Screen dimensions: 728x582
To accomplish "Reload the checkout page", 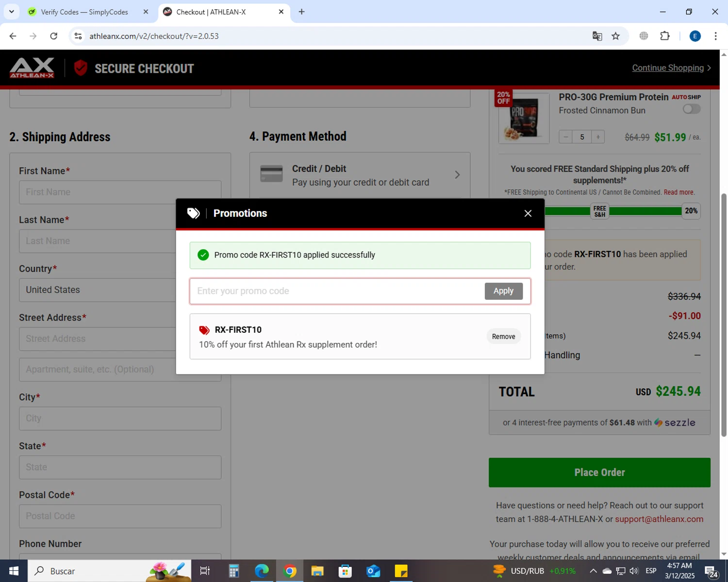I will 54,36.
